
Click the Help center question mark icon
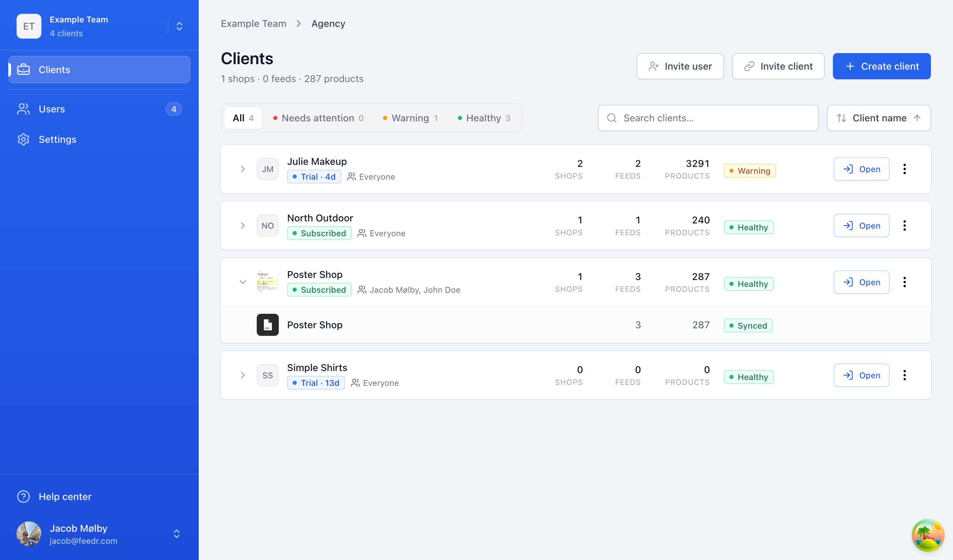click(x=23, y=497)
